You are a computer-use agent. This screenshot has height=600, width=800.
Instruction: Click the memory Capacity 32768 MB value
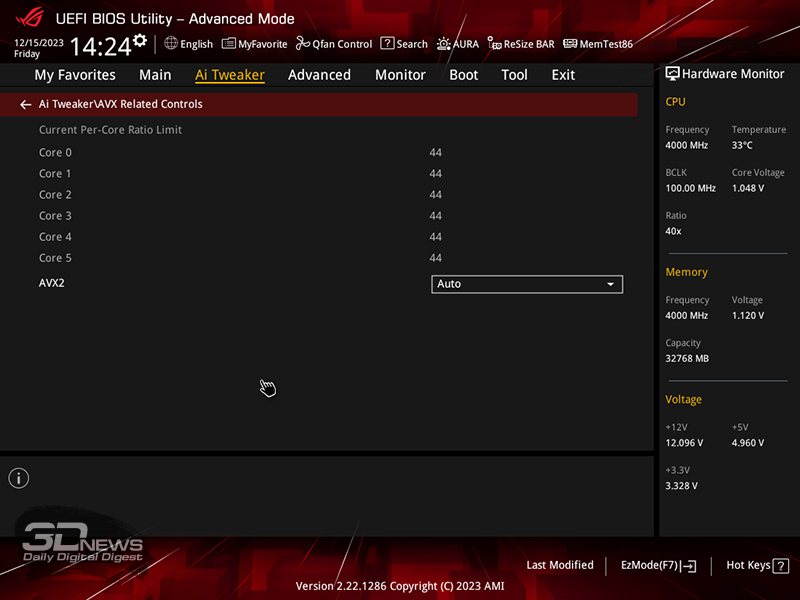(687, 359)
